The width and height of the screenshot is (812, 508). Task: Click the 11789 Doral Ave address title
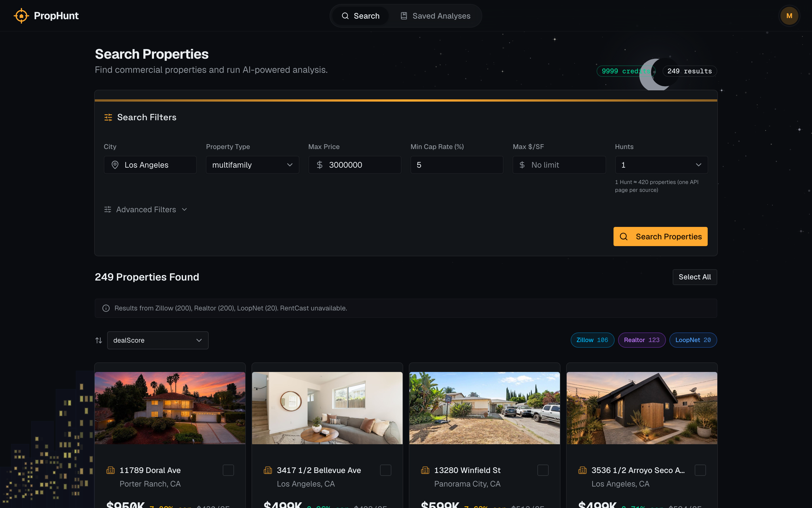point(150,470)
